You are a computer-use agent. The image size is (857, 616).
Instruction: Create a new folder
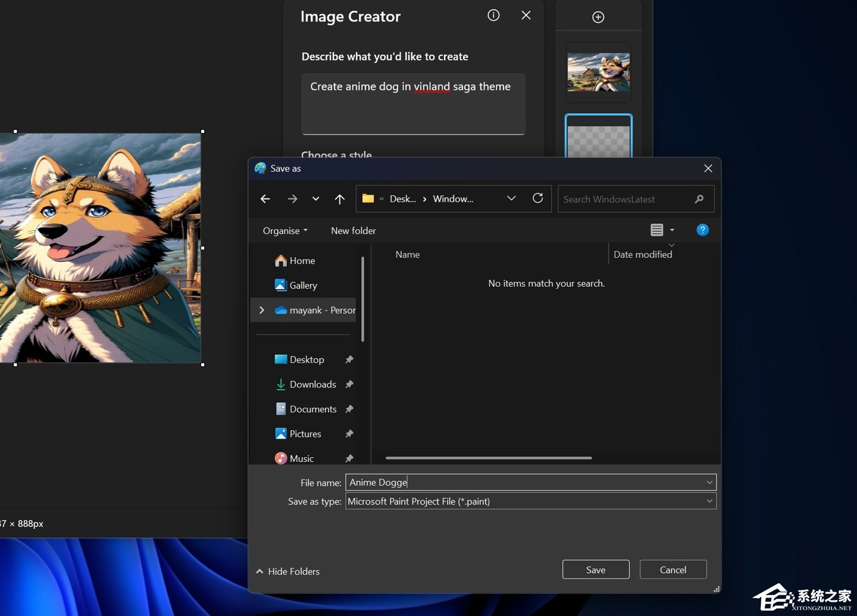(x=353, y=230)
